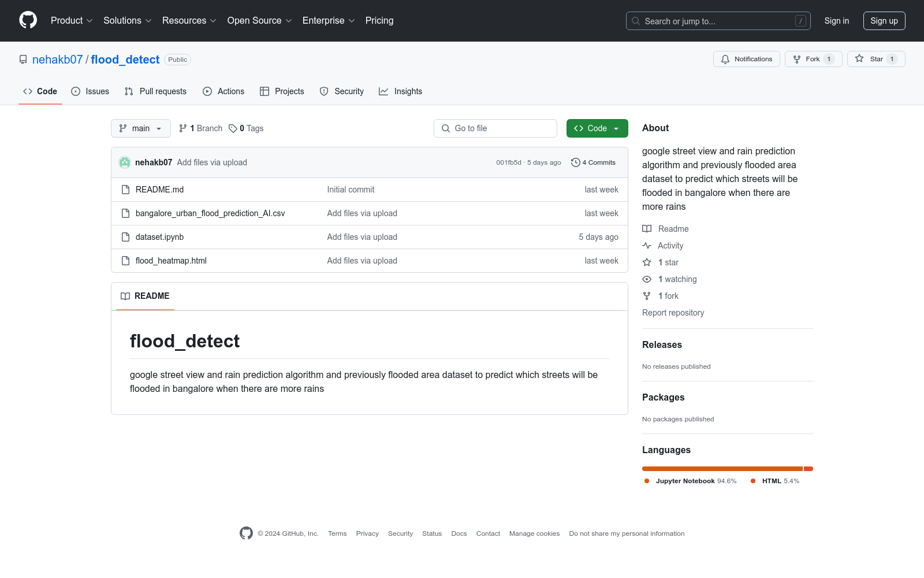Open the Releases heading link
Screen dimensions: 924x578
[x=662, y=344]
